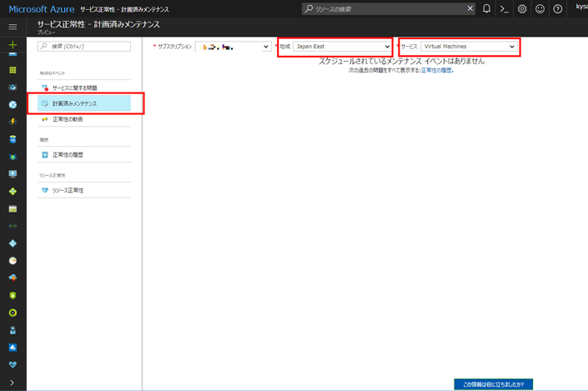This screenshot has width=588, height=391.
Task: Launch Cloud Shell from top bar icon
Action: tap(504, 8)
